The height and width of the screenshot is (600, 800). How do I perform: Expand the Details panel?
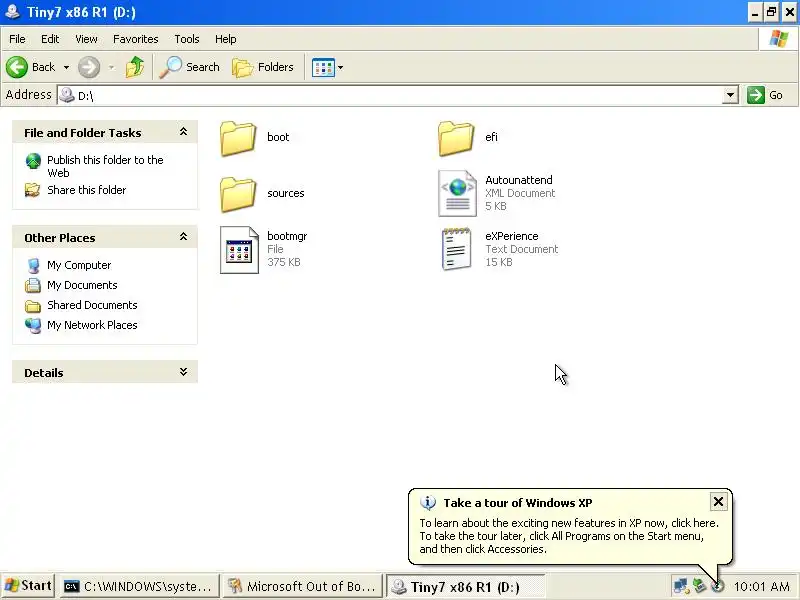184,372
